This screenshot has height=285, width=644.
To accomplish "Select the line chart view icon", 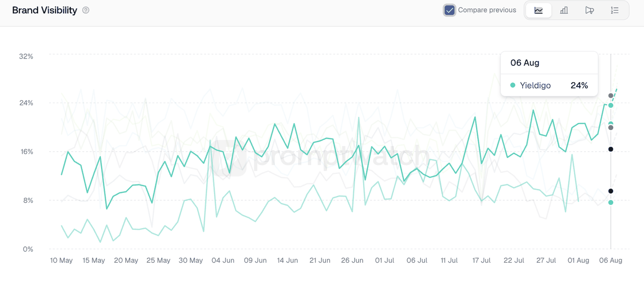I will click(538, 10).
